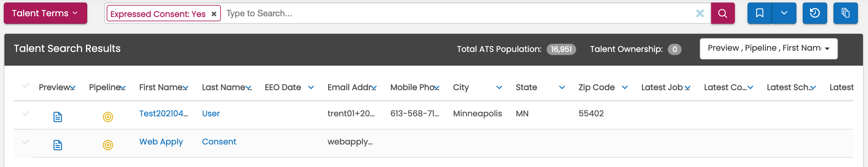Toggle the select-all header checkmark

[26, 85]
